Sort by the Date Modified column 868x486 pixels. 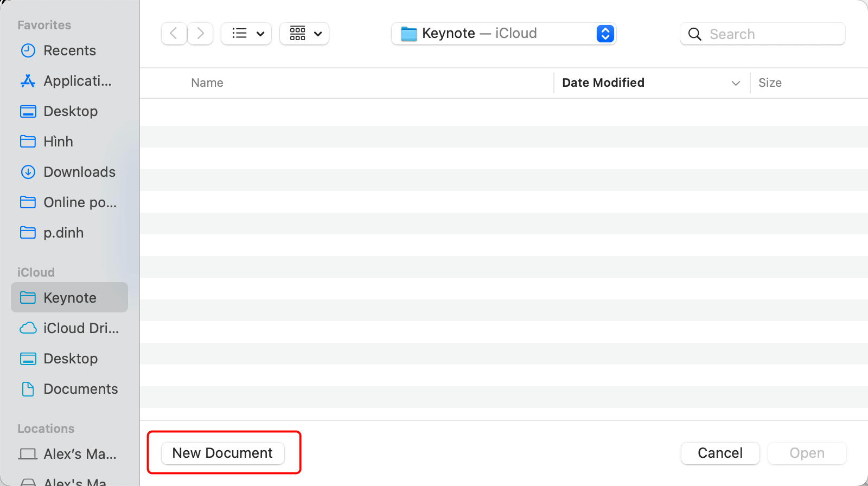pos(603,83)
